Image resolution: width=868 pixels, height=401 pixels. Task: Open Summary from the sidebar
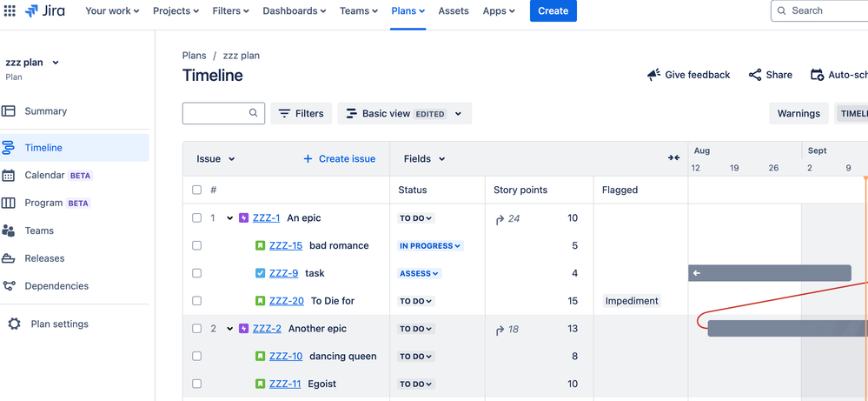(x=45, y=110)
